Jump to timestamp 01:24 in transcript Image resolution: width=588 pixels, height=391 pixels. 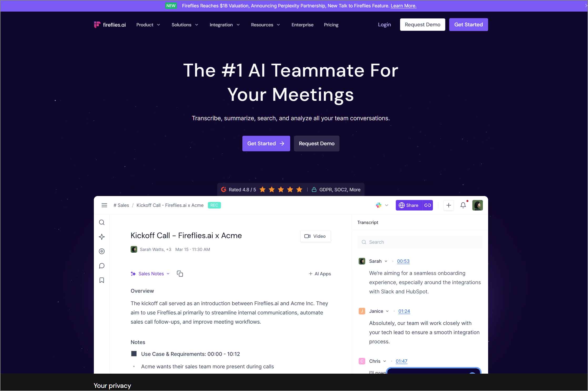pyautogui.click(x=404, y=311)
